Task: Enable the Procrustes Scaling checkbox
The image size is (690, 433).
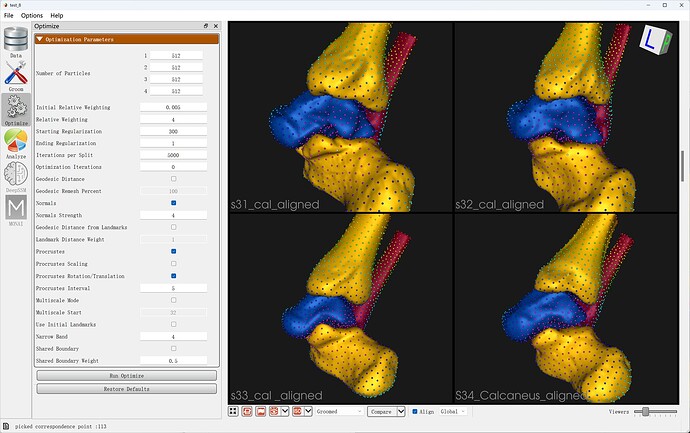Action: click(173, 264)
